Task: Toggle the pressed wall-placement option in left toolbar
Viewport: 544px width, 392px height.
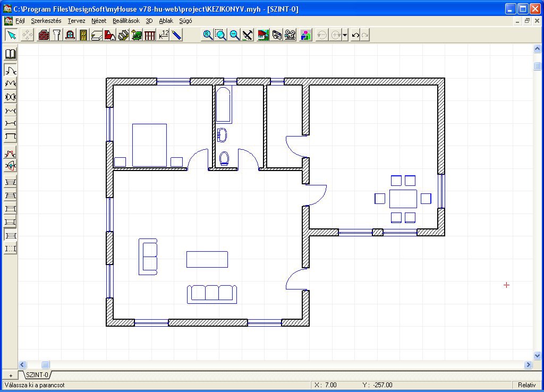Action: coord(11,235)
